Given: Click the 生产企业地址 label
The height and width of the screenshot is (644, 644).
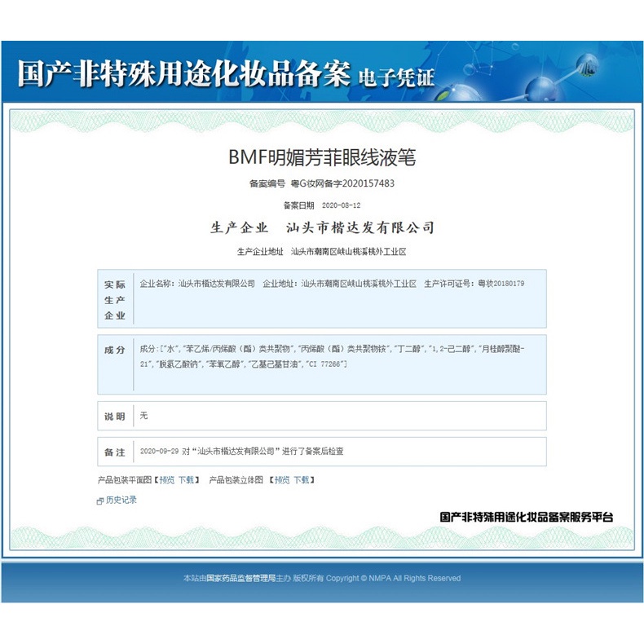Looking at the screenshot, I should click(x=260, y=251).
